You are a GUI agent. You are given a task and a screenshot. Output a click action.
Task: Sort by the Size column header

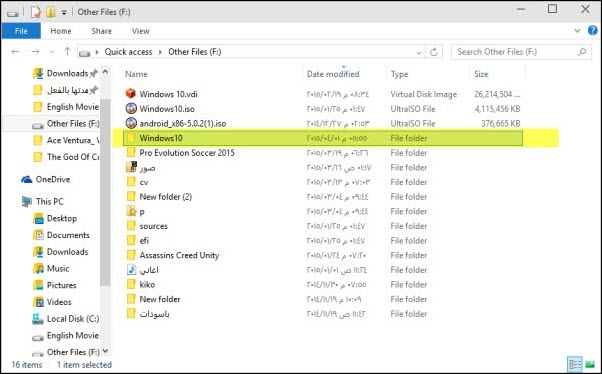click(481, 74)
